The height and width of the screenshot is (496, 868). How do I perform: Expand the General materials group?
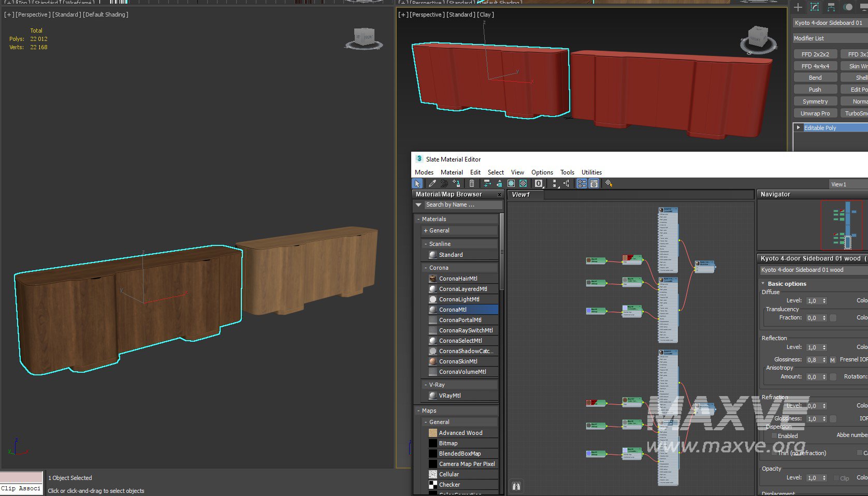(x=426, y=230)
